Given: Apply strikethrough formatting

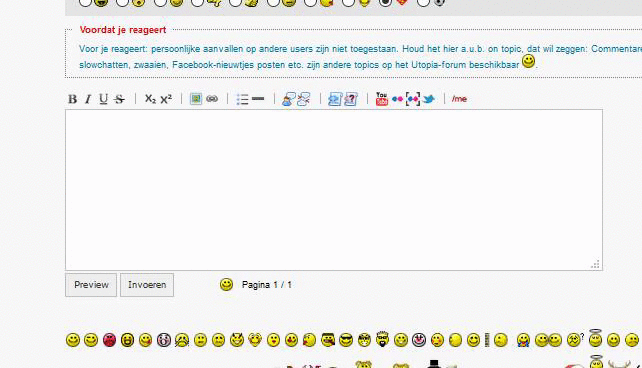Looking at the screenshot, I should [119, 99].
